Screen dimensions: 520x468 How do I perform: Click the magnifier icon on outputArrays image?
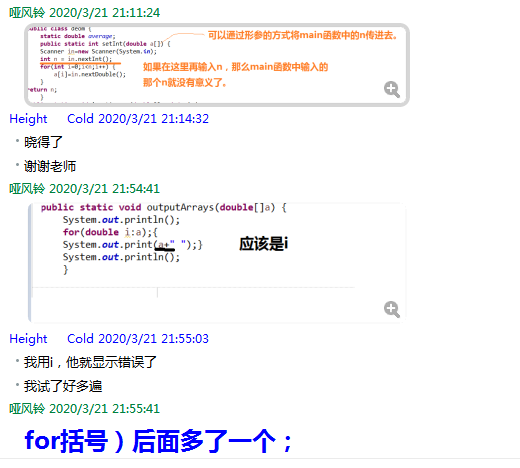(392, 309)
